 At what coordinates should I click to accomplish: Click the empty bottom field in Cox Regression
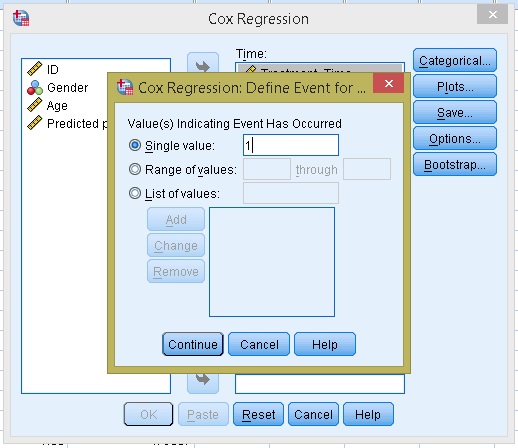(320, 383)
